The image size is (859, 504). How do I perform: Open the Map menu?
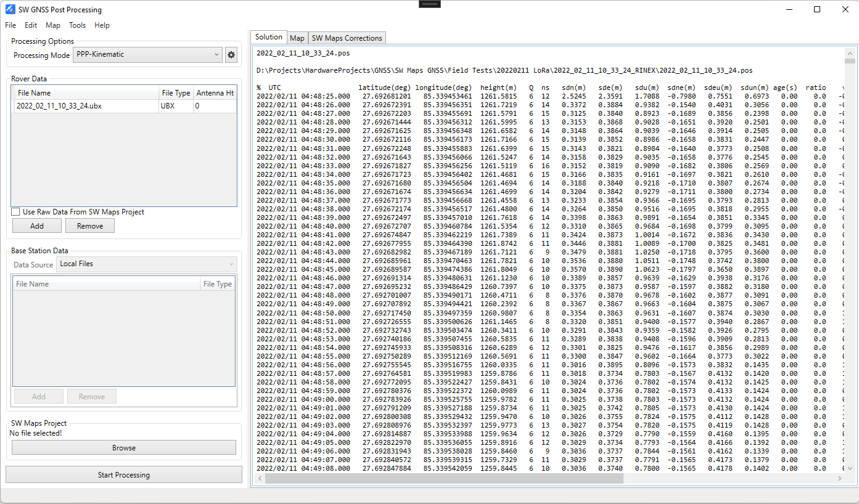[53, 25]
